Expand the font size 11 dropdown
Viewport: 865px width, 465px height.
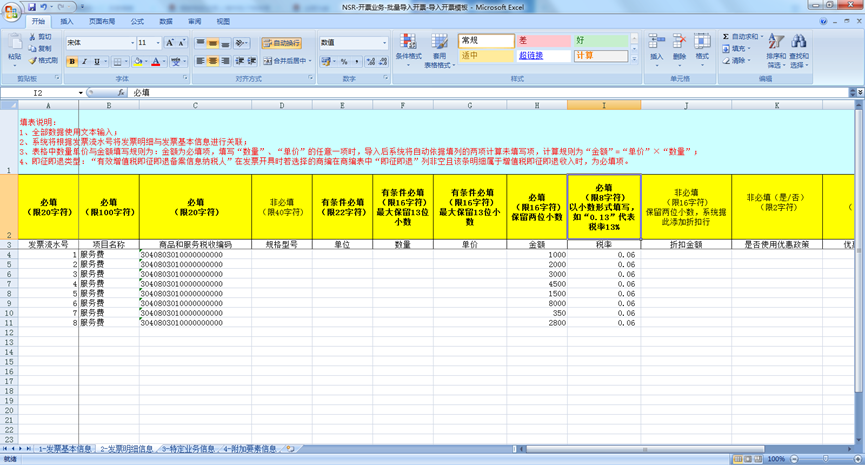pos(158,43)
